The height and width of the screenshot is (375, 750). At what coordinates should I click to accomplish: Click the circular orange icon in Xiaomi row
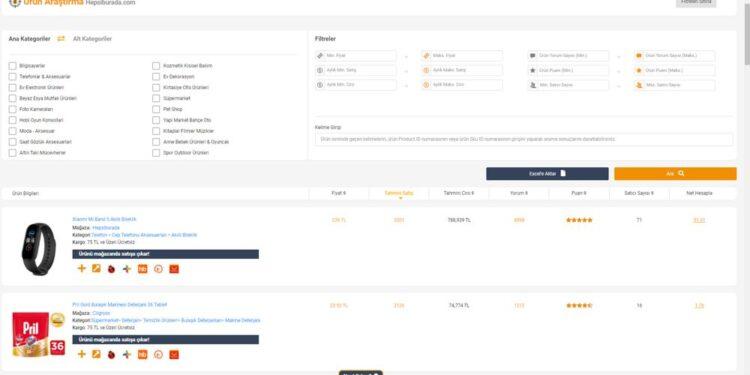pos(158,269)
